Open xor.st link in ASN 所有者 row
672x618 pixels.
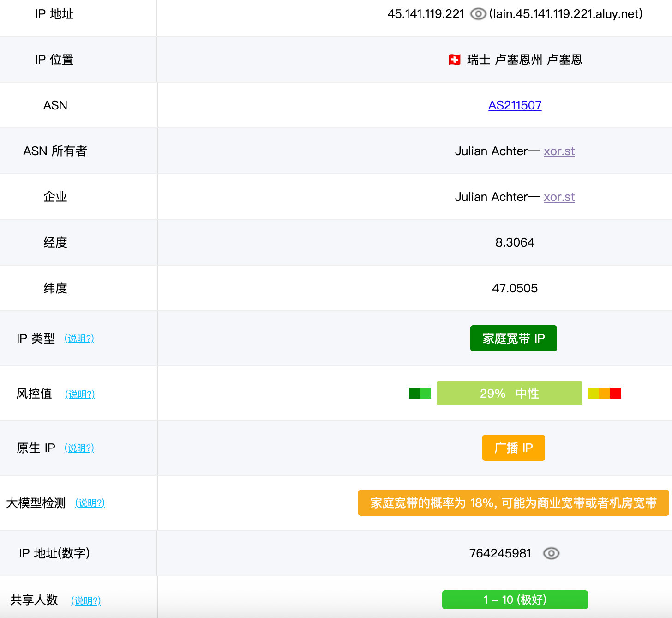pos(559,151)
